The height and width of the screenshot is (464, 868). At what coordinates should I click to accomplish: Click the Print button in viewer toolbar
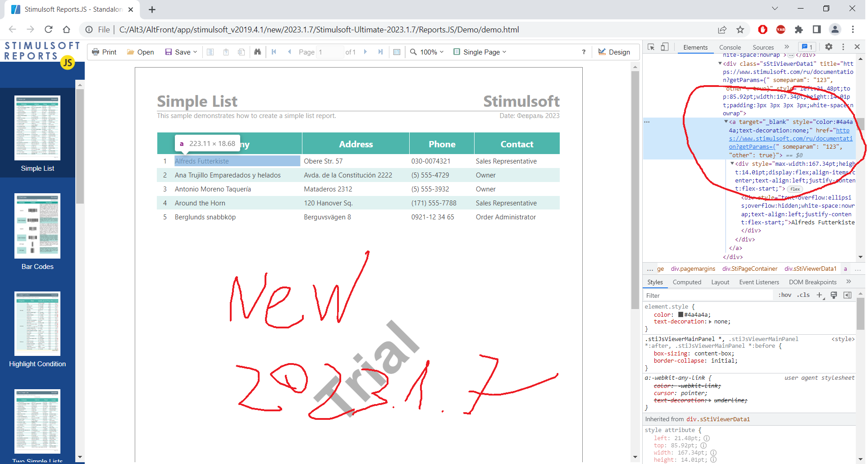104,52
